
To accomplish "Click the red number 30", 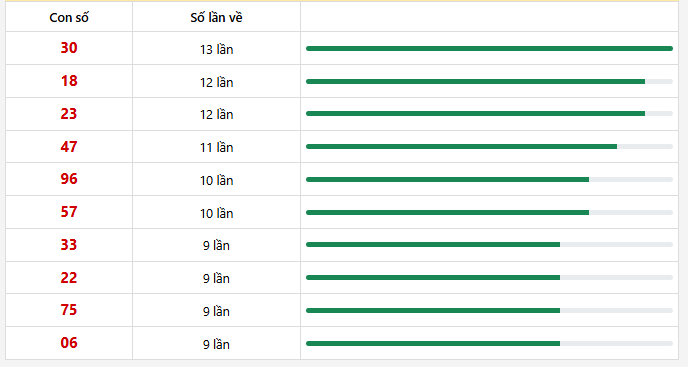I will 69,48.
